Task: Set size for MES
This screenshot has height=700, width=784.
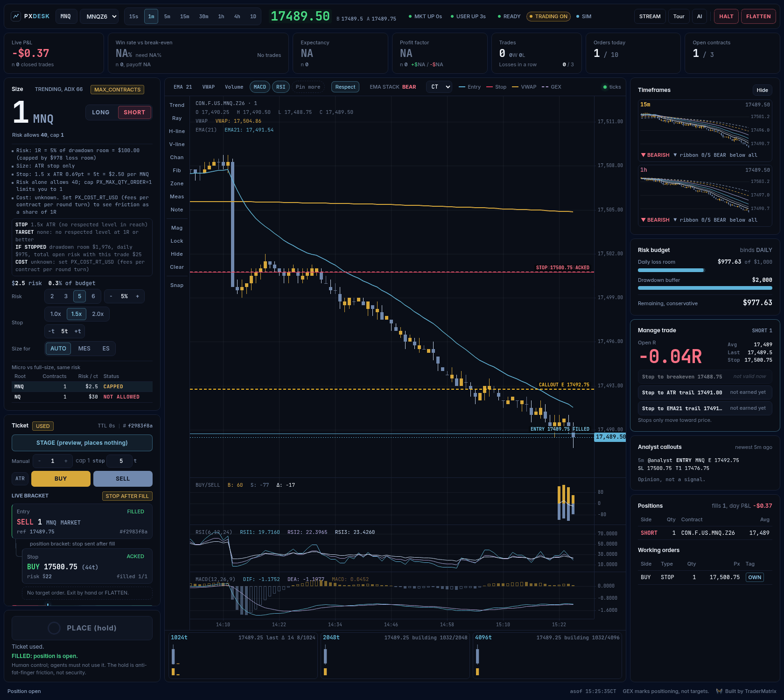Action: (x=84, y=349)
